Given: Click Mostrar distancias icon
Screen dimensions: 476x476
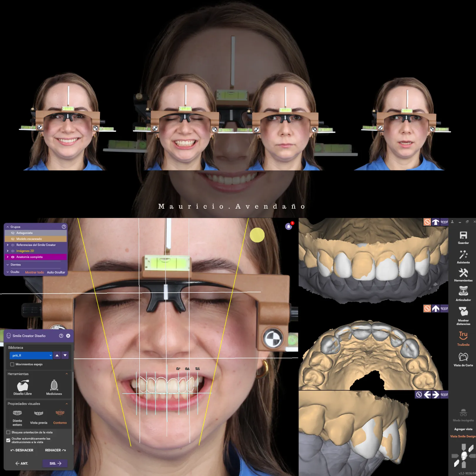Looking at the screenshot, I should point(463,312).
